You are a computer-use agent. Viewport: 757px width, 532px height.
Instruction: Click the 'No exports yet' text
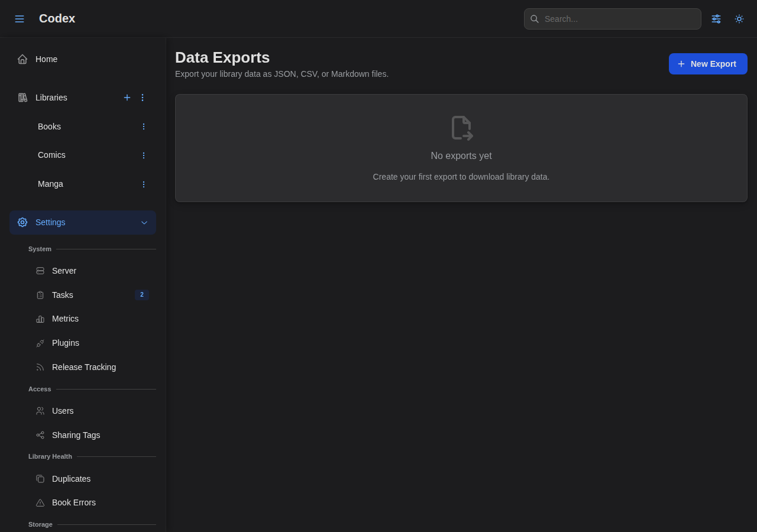[461, 156]
